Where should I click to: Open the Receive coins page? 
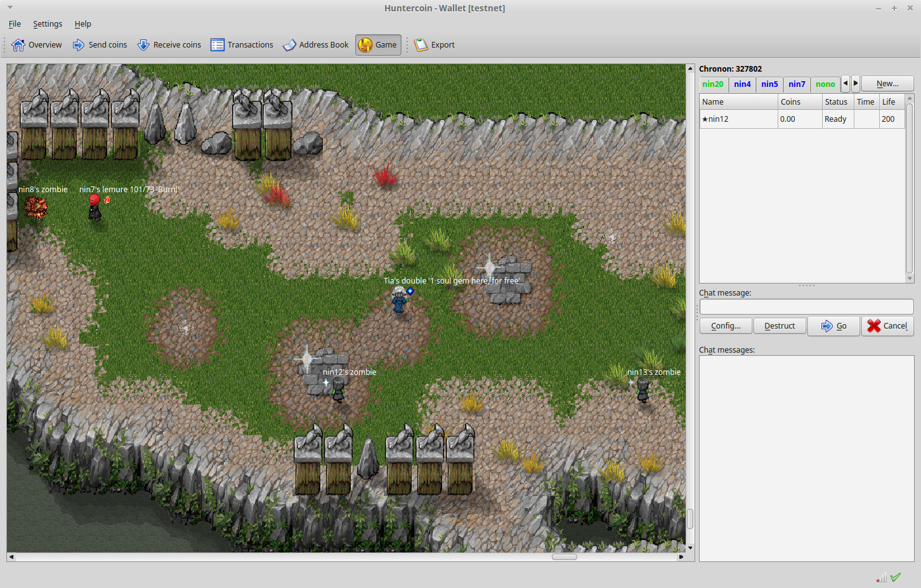click(x=169, y=45)
